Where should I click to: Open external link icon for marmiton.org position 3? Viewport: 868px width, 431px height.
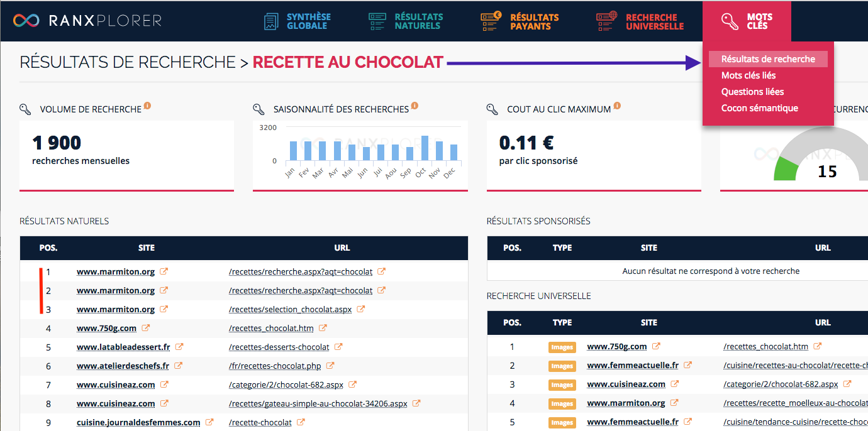pyautogui.click(x=164, y=309)
